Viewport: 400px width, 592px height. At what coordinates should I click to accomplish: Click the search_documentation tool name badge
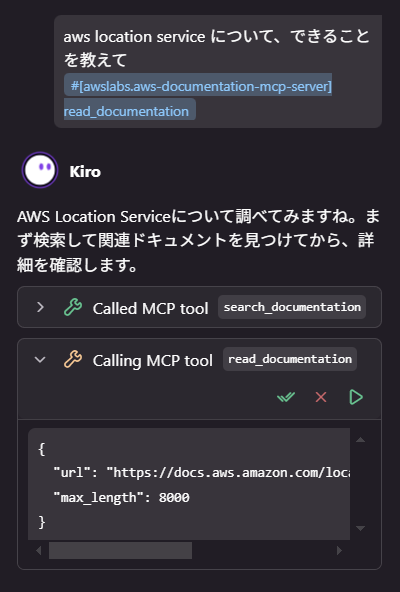pyautogui.click(x=292, y=307)
